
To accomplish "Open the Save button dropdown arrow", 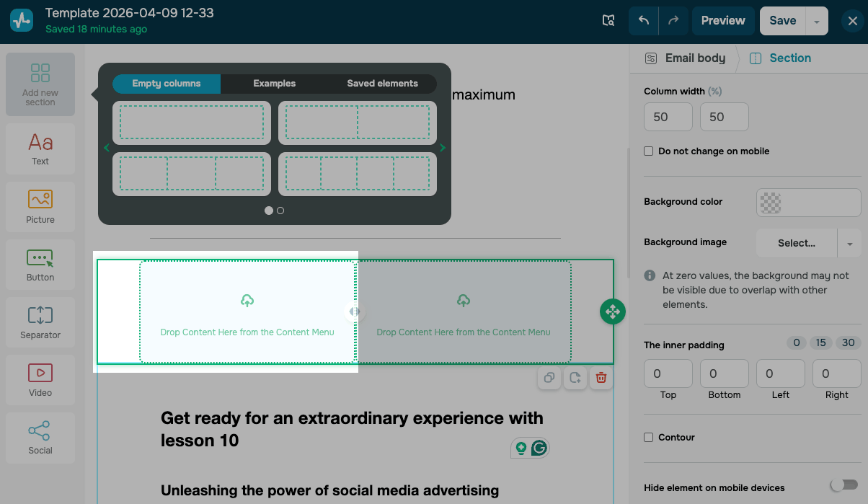I will tap(816, 22).
